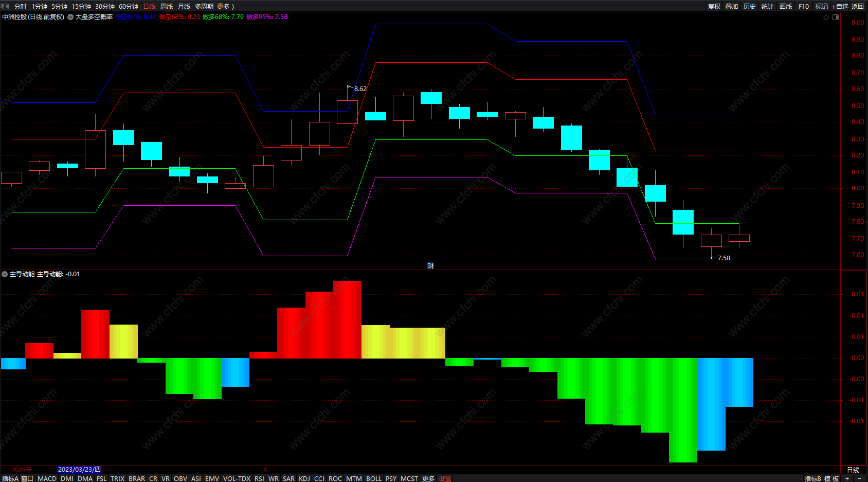
Task: Add stock with +自选 button
Action: (840, 7)
